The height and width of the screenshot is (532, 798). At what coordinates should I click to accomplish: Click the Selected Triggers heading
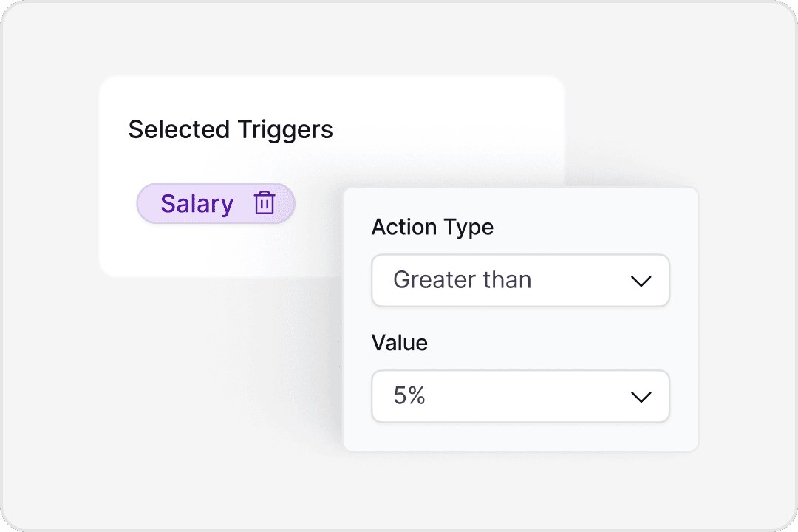coord(231,130)
